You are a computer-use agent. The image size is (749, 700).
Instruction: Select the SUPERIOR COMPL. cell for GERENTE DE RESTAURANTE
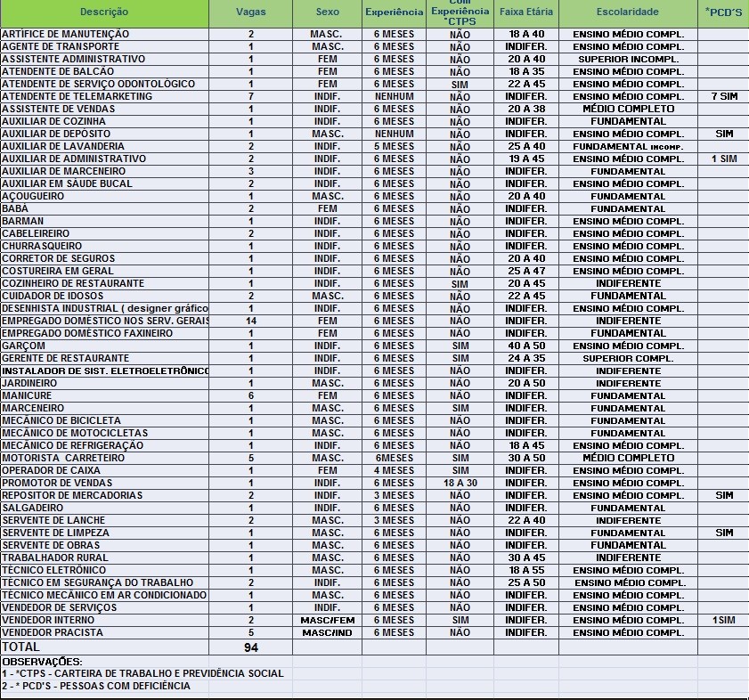click(x=628, y=358)
